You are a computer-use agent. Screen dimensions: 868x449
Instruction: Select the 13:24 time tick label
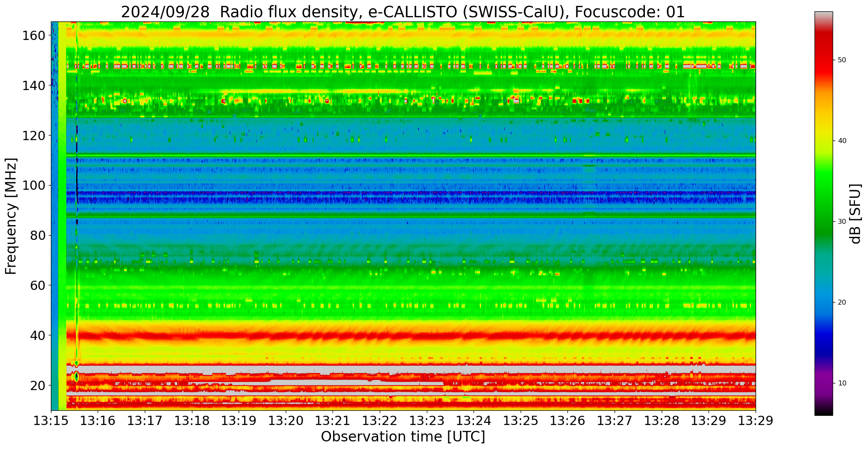coord(474,421)
